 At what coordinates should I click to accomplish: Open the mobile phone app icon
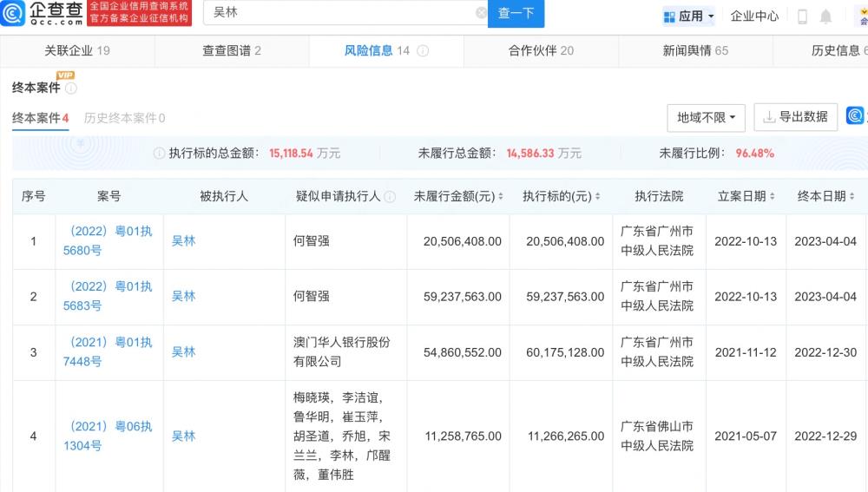pyautogui.click(x=802, y=16)
